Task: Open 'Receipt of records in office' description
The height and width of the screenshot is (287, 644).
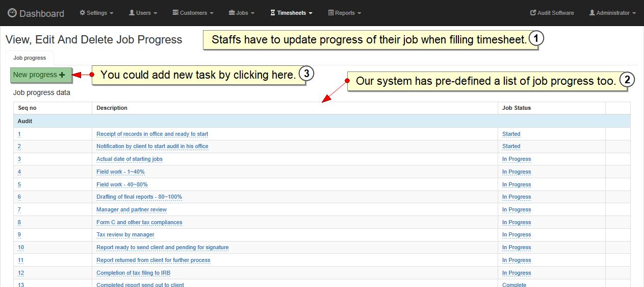Action: click(152, 134)
